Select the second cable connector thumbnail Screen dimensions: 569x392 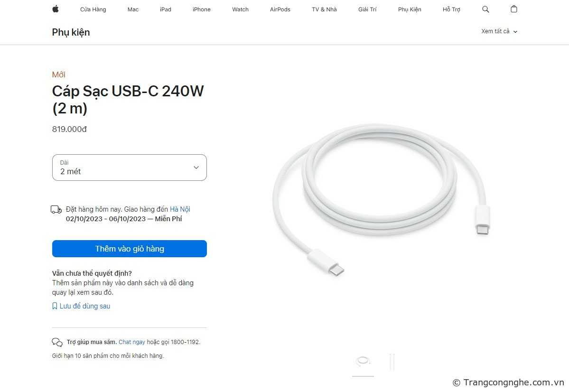point(392,362)
